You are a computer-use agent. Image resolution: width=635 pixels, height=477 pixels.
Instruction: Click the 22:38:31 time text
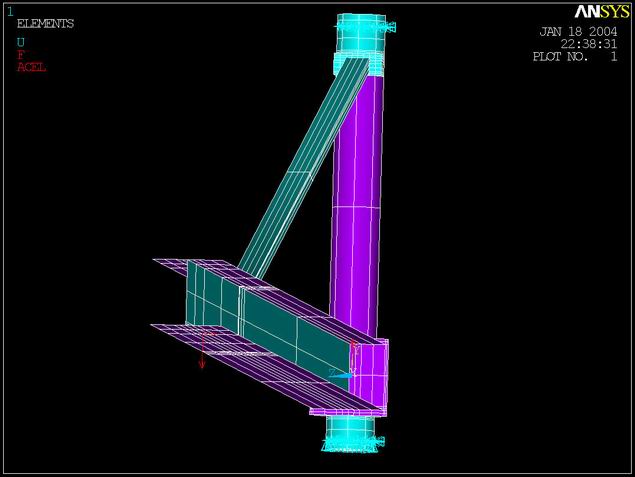click(589, 44)
